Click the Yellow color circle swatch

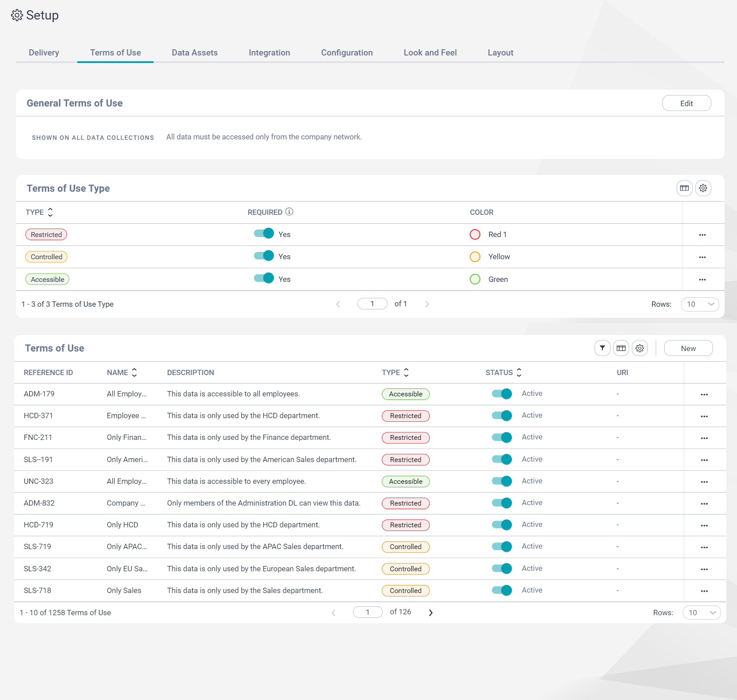[475, 257]
